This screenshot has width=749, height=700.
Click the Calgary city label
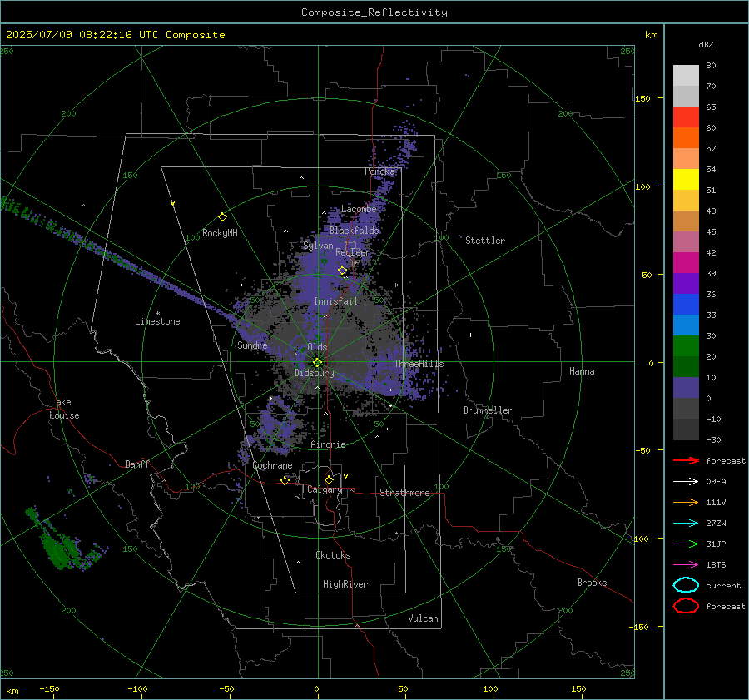[325, 489]
